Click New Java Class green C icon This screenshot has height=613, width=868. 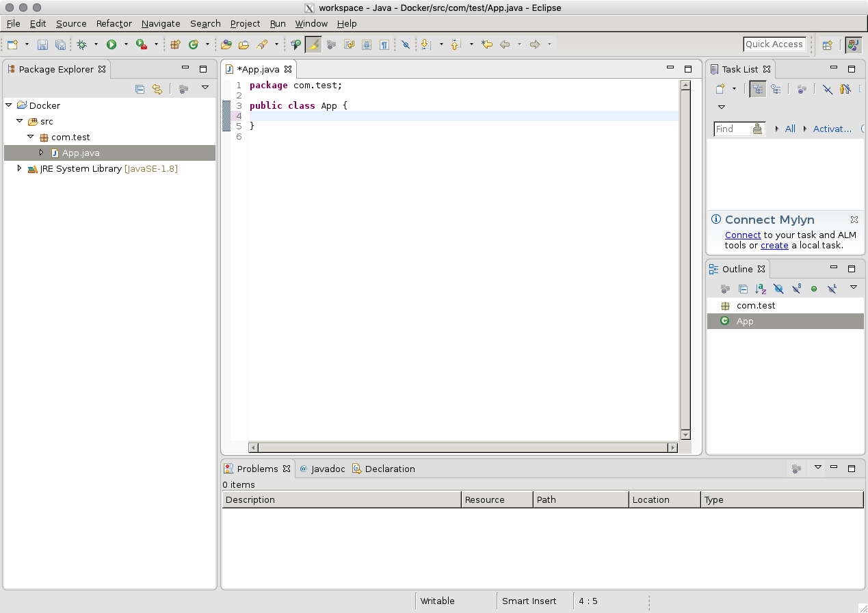coord(193,44)
